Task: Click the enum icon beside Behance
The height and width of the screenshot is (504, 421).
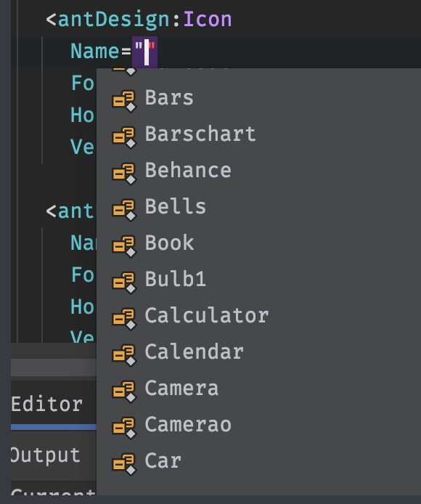Action: tap(124, 174)
